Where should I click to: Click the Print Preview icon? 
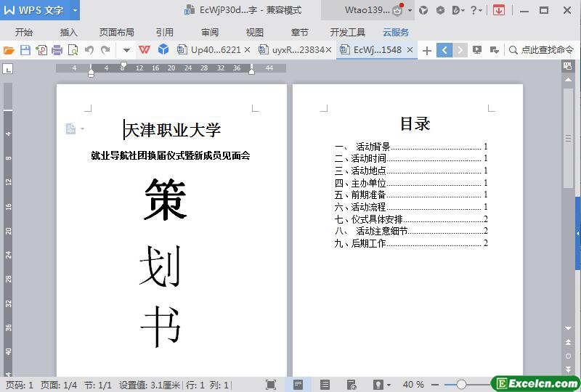click(73, 50)
